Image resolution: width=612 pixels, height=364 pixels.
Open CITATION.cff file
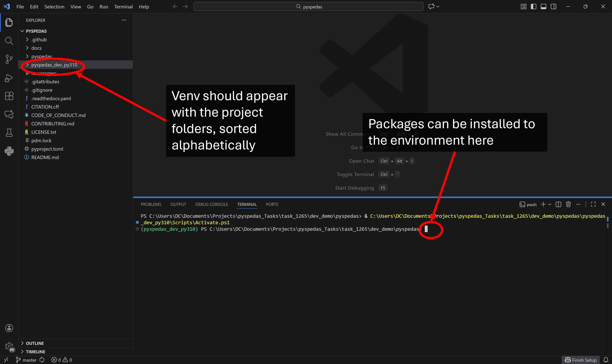tap(76, 107)
